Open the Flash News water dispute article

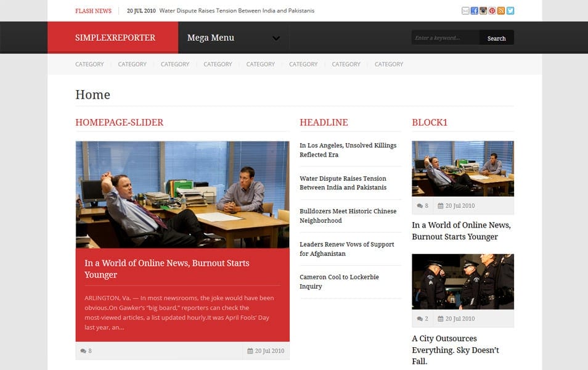coord(236,10)
